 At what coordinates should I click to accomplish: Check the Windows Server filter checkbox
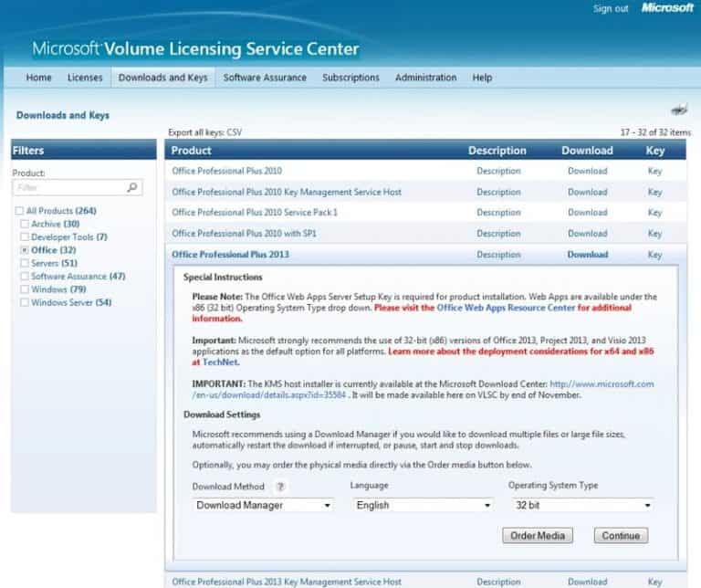25,302
